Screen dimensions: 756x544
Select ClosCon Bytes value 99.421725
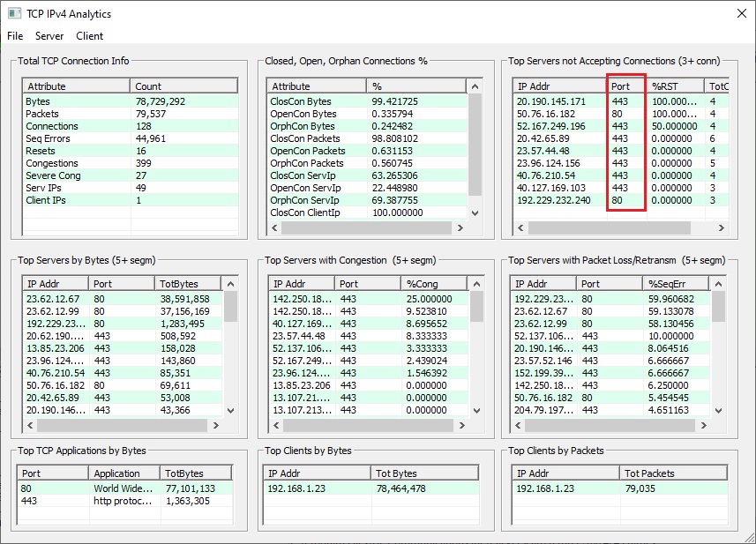pyautogui.click(x=394, y=101)
